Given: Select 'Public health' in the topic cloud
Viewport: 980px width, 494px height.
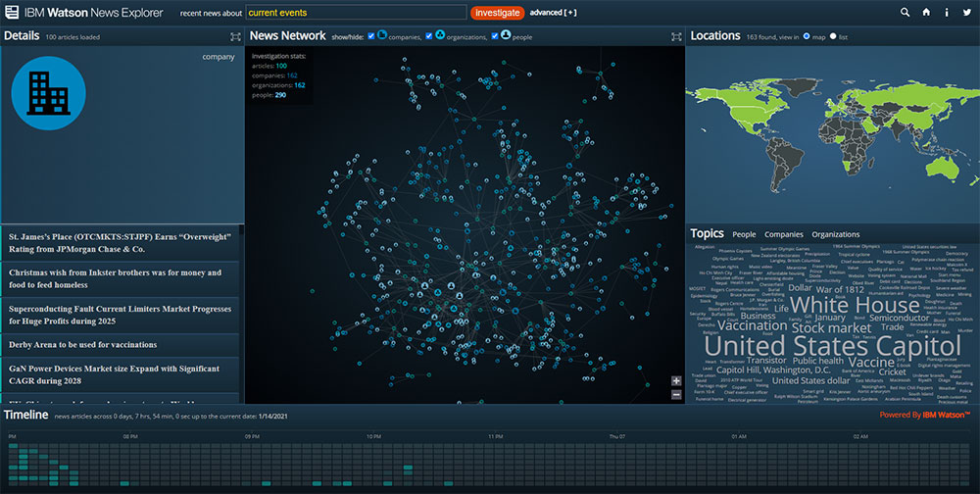Looking at the screenshot, I should tap(818, 361).
